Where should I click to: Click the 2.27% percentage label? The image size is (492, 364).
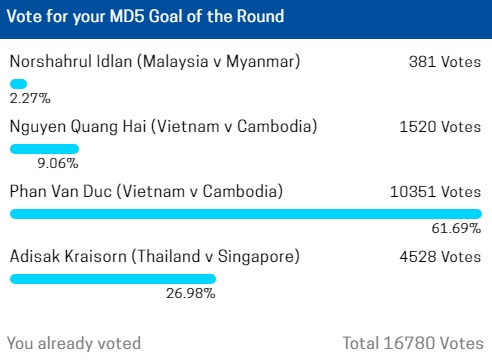point(30,98)
